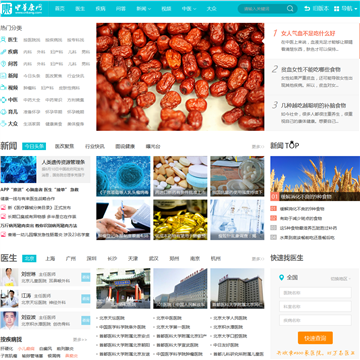The image size is (360, 360).
Task: Click the 医生 category icon in sidebar
Action: (x=3, y=40)
